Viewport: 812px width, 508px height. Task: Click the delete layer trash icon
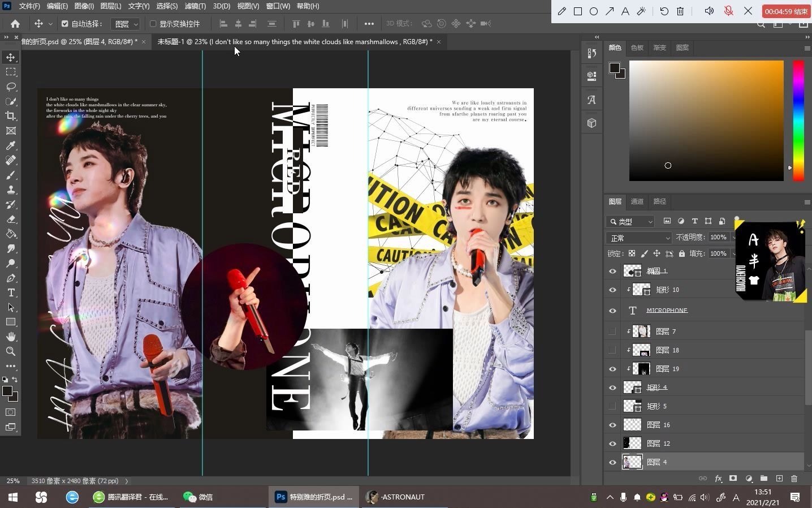pyautogui.click(x=794, y=479)
